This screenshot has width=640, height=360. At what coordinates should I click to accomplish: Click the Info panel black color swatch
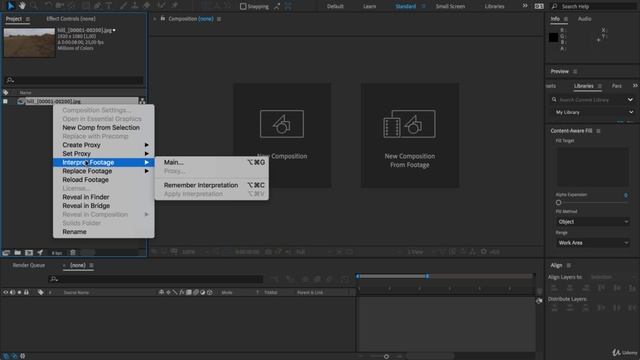coord(553,37)
